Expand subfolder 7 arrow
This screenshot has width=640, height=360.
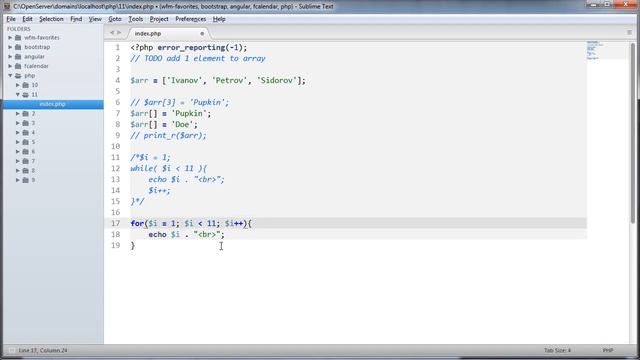[18, 161]
